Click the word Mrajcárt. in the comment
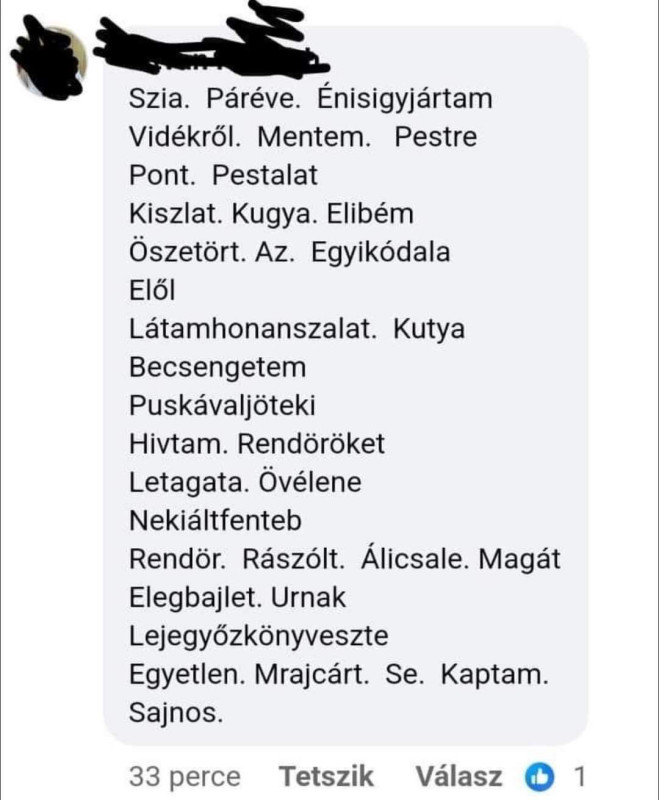This screenshot has width=659, height=800. coord(311,674)
